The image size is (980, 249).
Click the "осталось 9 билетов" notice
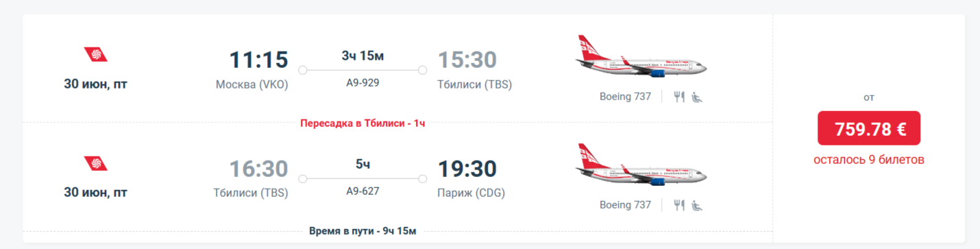(869, 160)
